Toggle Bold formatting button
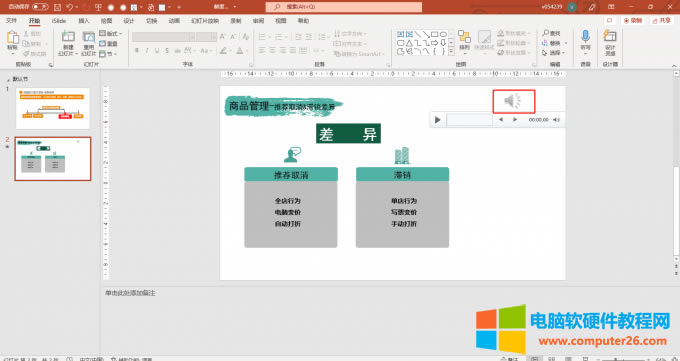 coord(137,51)
